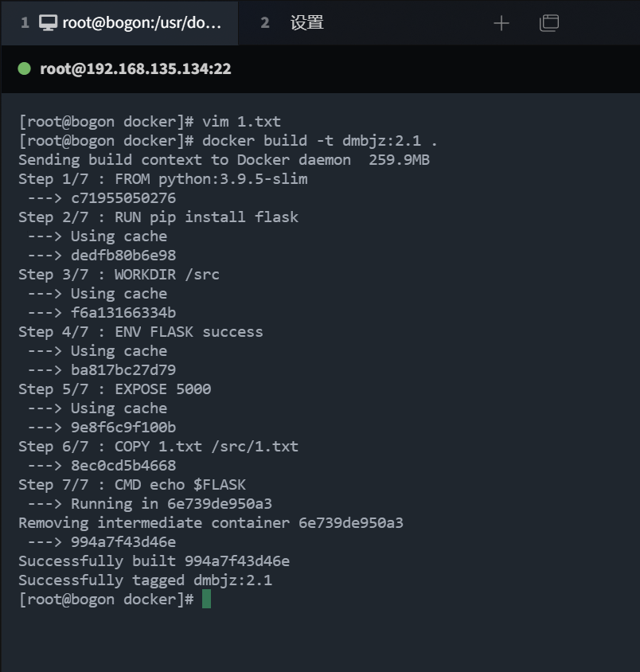Click the 'Successfully tagged dmbjz:2.1' line
The image size is (640, 672).
pos(145,580)
